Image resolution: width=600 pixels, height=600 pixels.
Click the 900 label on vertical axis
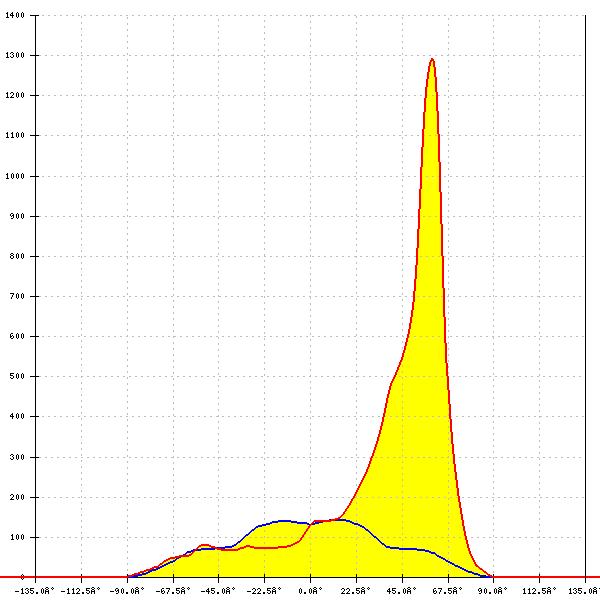(x=17, y=216)
